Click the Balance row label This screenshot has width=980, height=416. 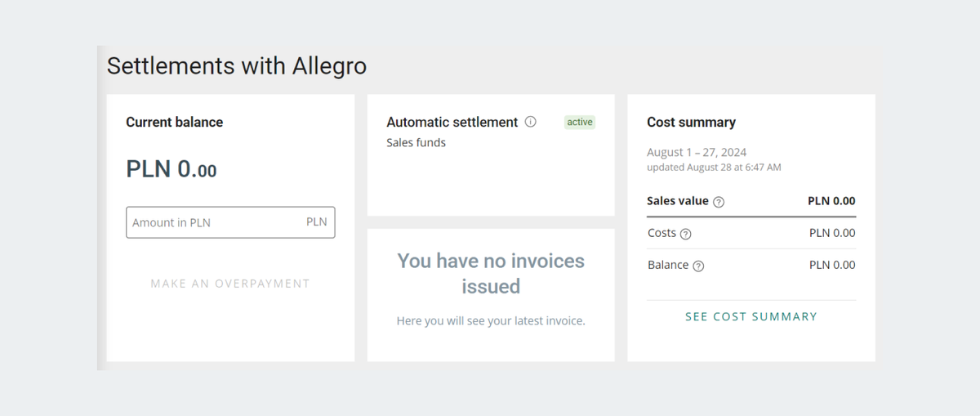tap(668, 265)
